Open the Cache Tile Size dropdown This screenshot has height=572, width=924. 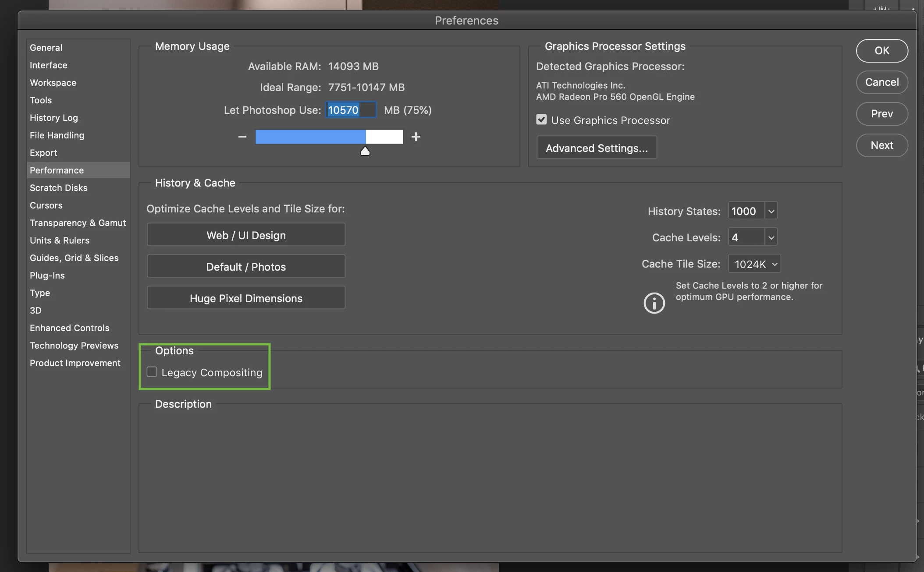pyautogui.click(x=754, y=264)
